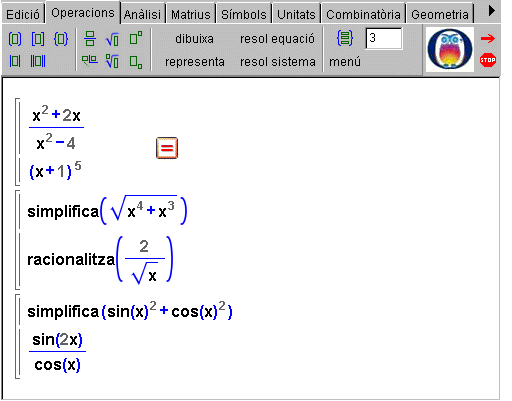Insert the slanted fraction template
512x401 pixels.
click(90, 61)
